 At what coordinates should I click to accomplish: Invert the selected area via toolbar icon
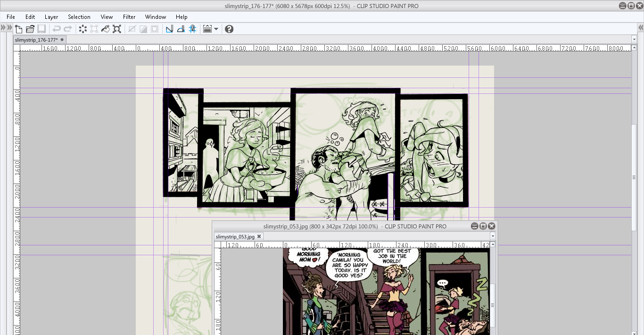point(143,29)
